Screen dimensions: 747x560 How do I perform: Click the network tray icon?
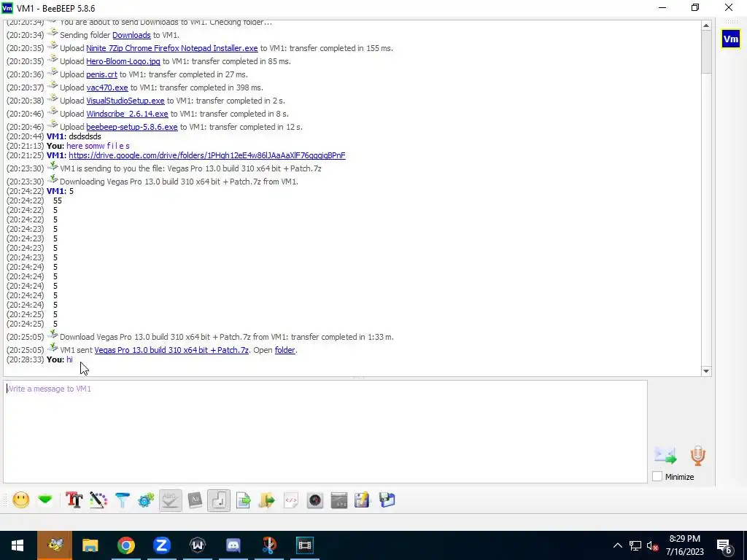pyautogui.click(x=635, y=545)
